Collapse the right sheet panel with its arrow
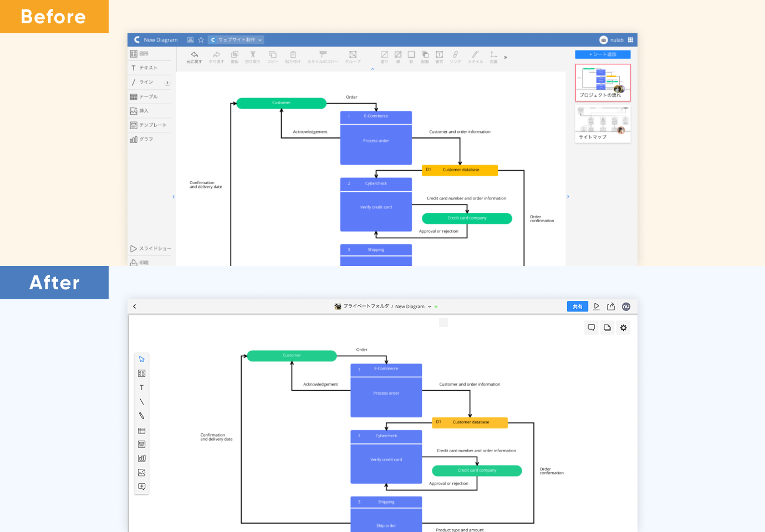The height and width of the screenshot is (532, 765). [x=568, y=197]
